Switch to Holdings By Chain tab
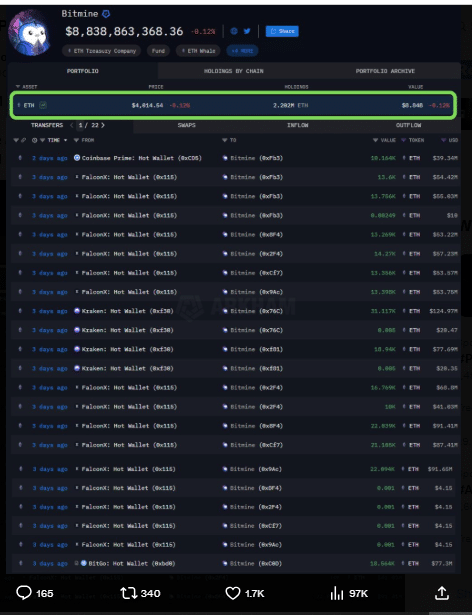472x615 pixels. [233, 71]
